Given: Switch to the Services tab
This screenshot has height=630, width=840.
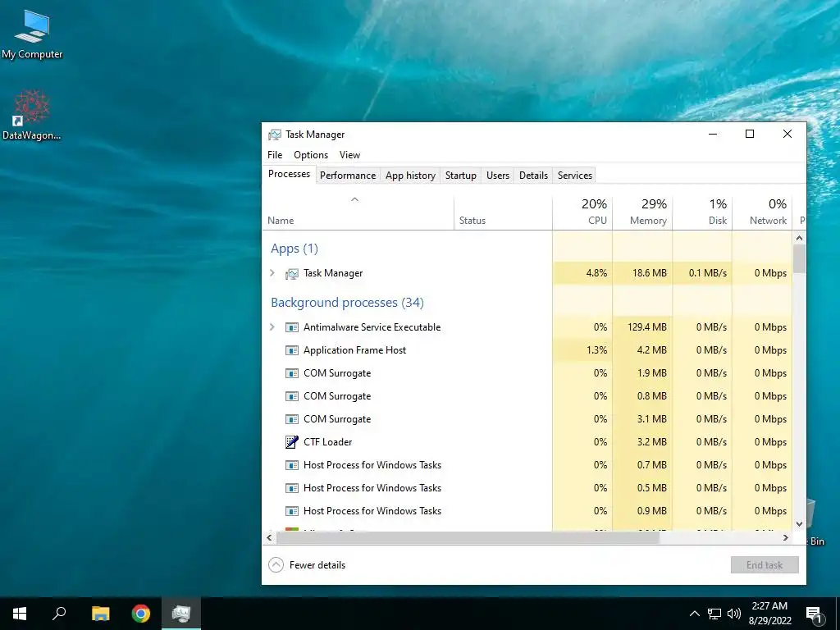Looking at the screenshot, I should tap(575, 176).
